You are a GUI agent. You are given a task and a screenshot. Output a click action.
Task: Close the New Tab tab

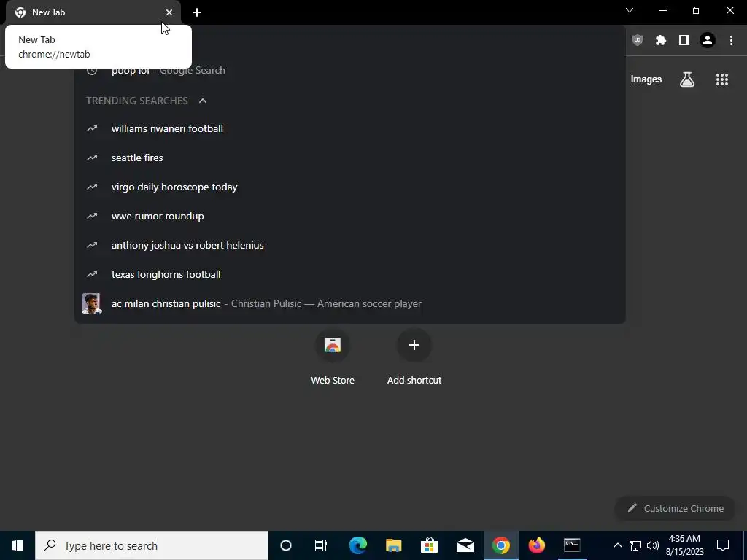[x=169, y=12]
